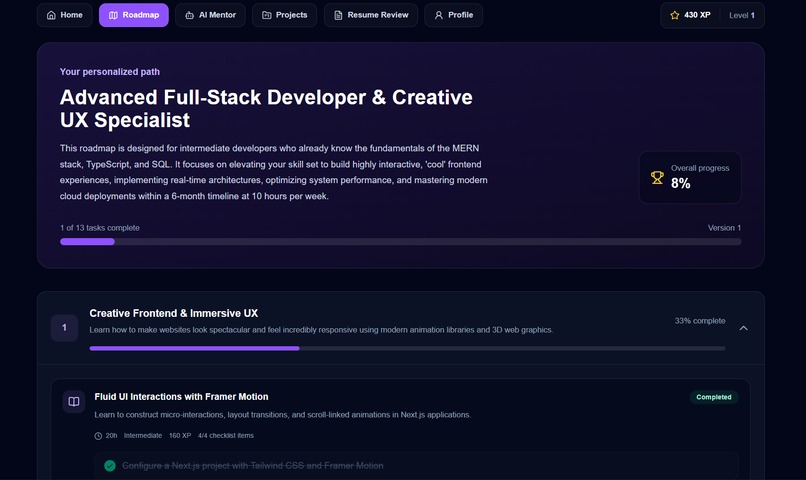Click the Version 1 label
The height and width of the screenshot is (480, 806).
[x=724, y=228]
